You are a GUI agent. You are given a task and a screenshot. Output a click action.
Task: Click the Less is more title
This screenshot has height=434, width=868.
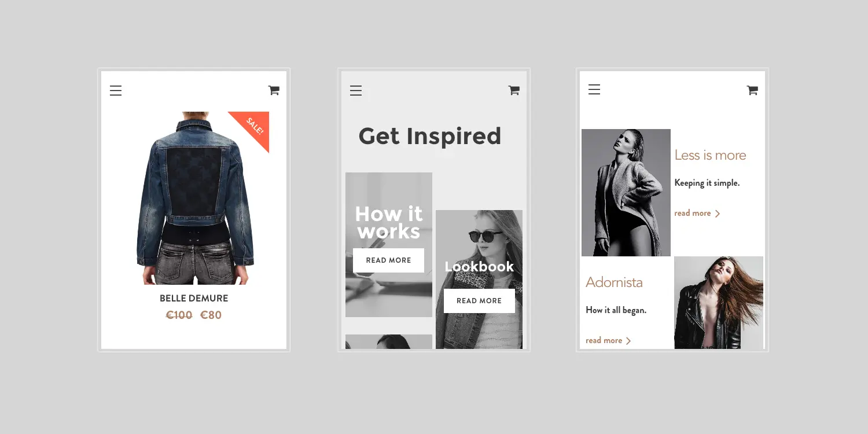tap(710, 155)
